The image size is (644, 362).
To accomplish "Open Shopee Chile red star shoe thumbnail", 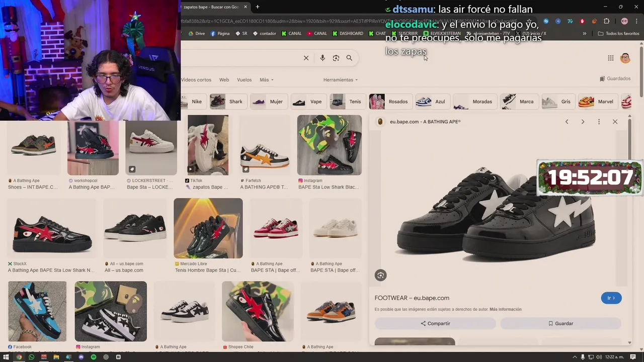I will (258, 311).
